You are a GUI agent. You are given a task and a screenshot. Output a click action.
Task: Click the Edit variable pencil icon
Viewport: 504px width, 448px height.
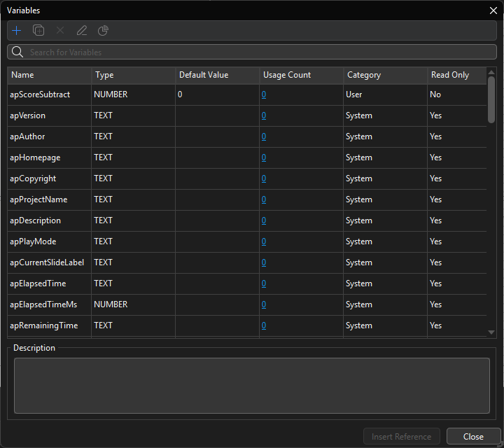click(82, 31)
